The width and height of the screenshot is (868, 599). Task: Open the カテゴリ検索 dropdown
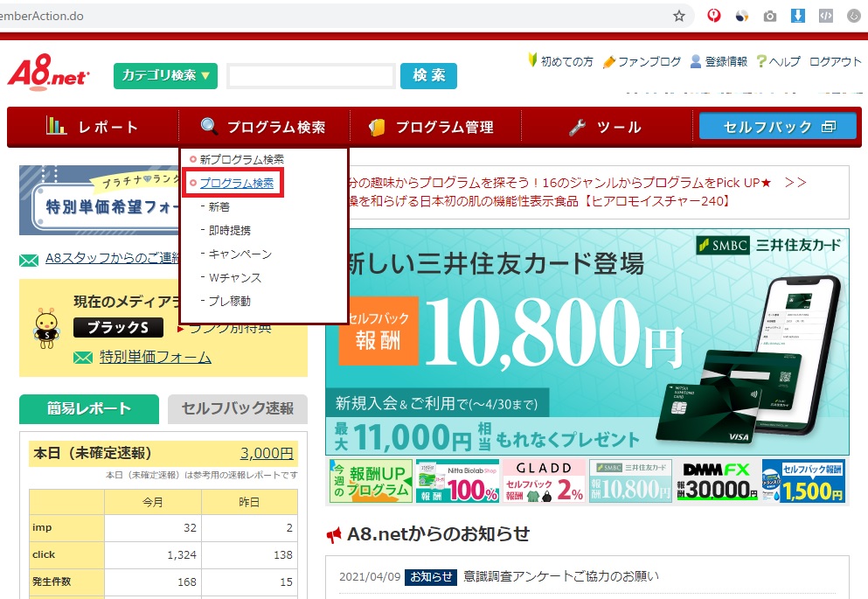coord(165,75)
